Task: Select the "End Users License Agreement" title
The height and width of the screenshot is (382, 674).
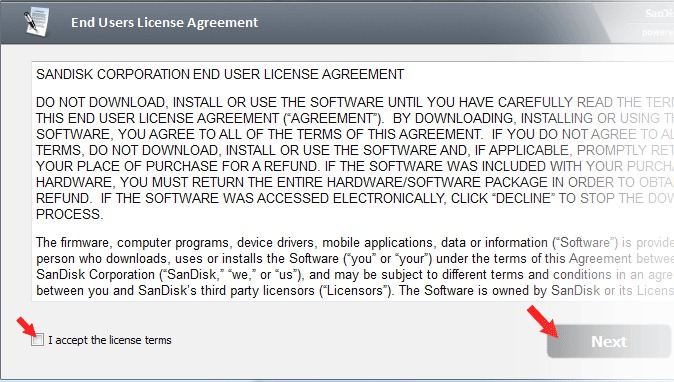Action: [x=165, y=22]
